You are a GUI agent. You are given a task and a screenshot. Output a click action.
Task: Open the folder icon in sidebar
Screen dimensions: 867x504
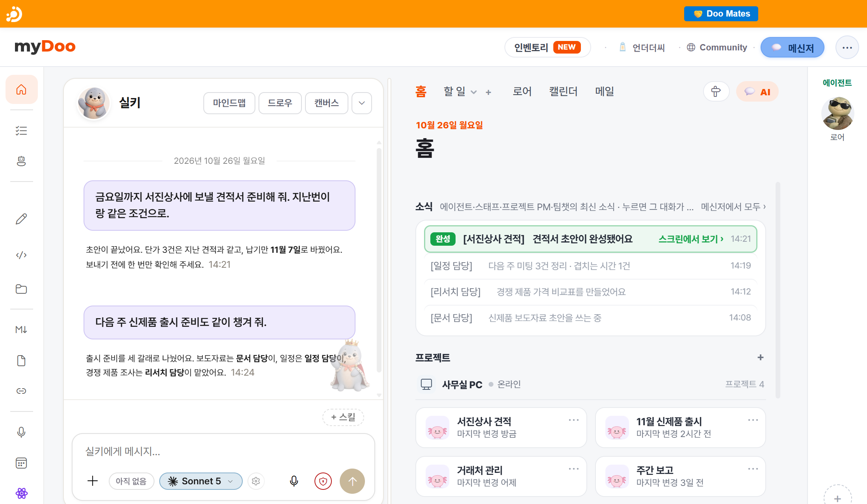[21, 289]
